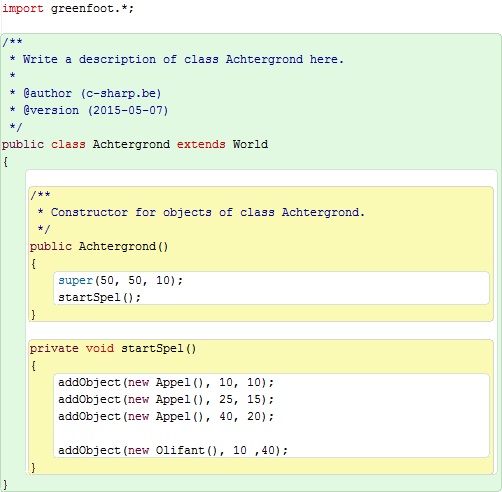The image size is (502, 492).
Task: Click the final closing brace of the class
Action: [5, 484]
